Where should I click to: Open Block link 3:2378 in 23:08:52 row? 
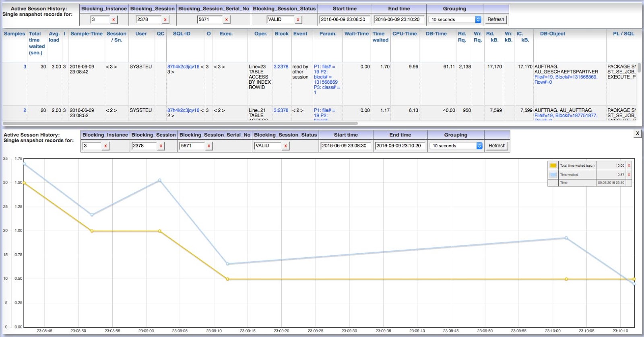coord(281,110)
